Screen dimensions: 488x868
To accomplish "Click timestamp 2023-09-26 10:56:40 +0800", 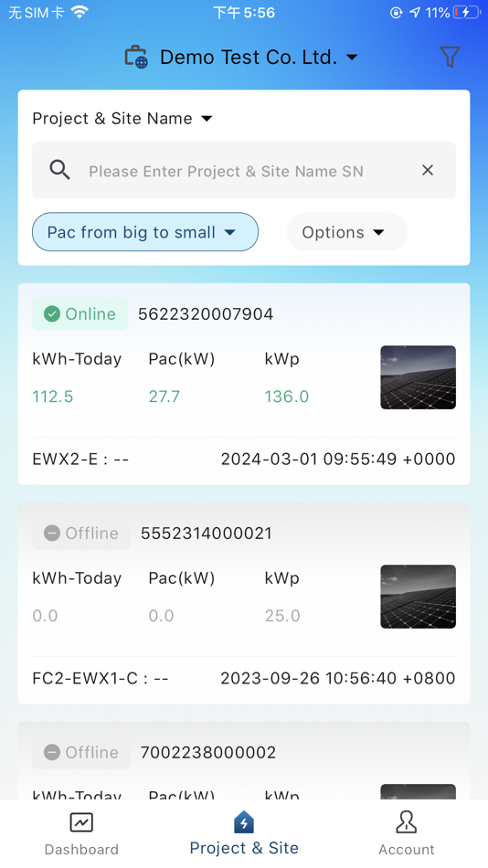I will pos(338,678).
